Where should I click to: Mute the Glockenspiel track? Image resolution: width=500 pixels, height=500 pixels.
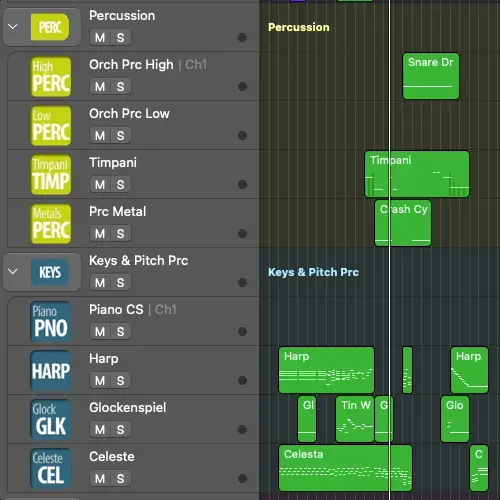[100, 430]
